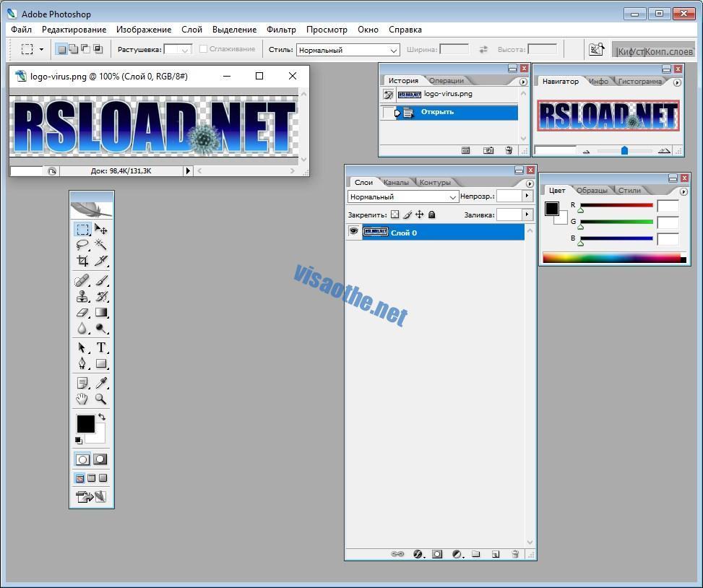This screenshot has width=703, height=588.
Task: Select the Notes tool
Action: 82,383
